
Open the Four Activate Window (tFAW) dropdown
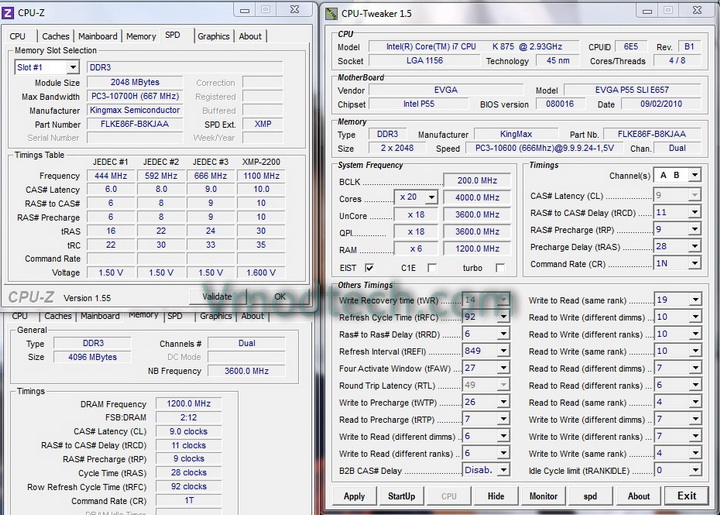[x=504, y=368]
